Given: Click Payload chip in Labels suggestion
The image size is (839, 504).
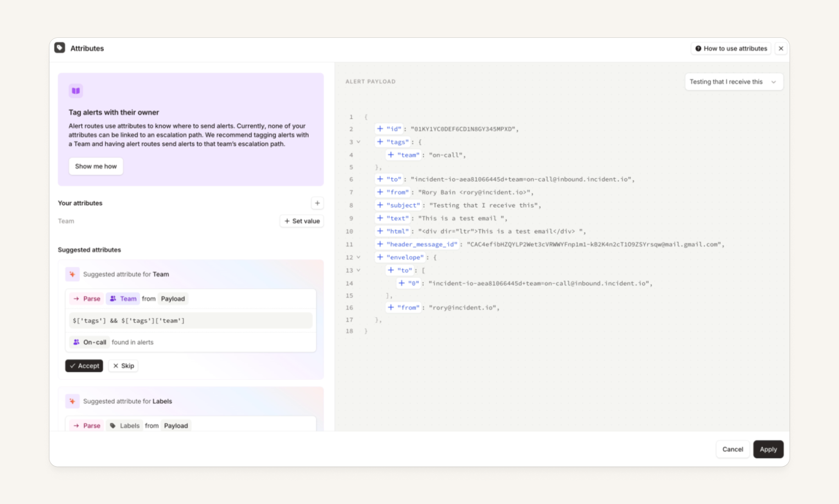Looking at the screenshot, I should (176, 425).
